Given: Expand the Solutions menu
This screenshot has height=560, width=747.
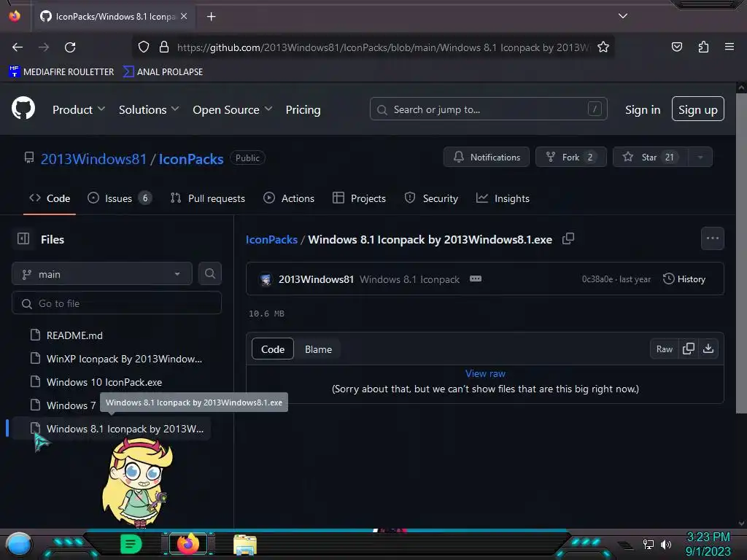Looking at the screenshot, I should click(149, 109).
